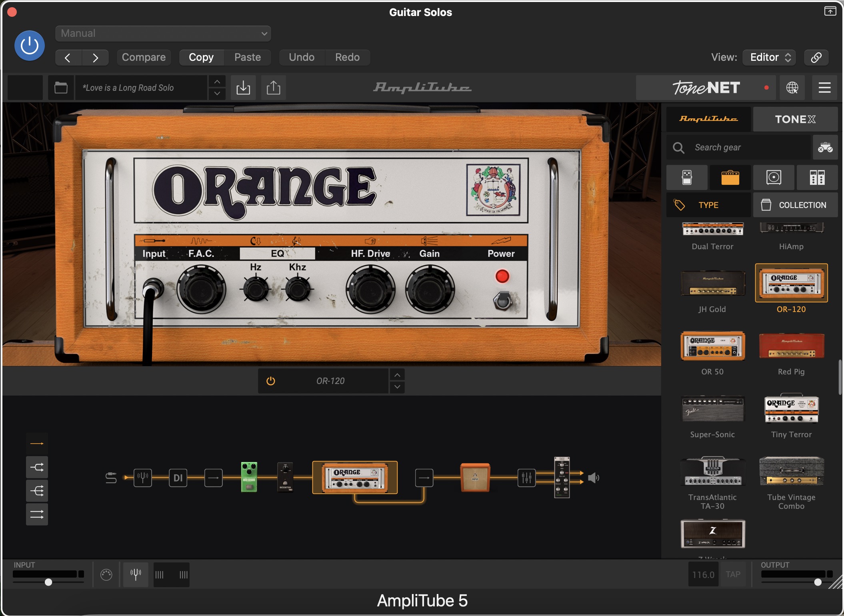844x616 pixels.
Task: Toggle the OR-120 module power icon
Action: 271,381
